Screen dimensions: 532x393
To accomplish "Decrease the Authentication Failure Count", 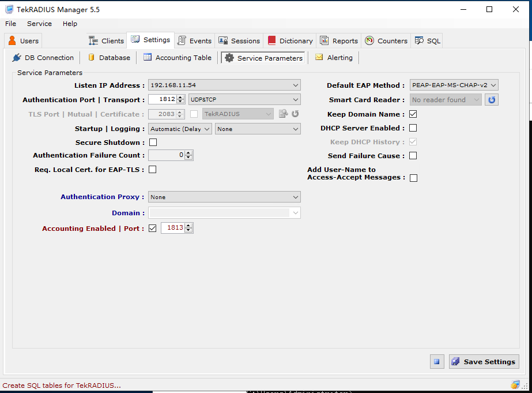I will [188, 158].
